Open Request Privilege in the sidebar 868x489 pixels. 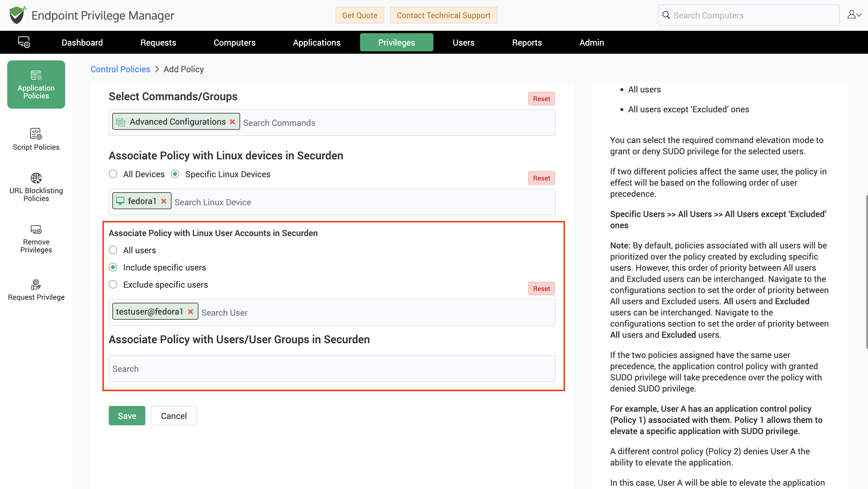pyautogui.click(x=36, y=290)
